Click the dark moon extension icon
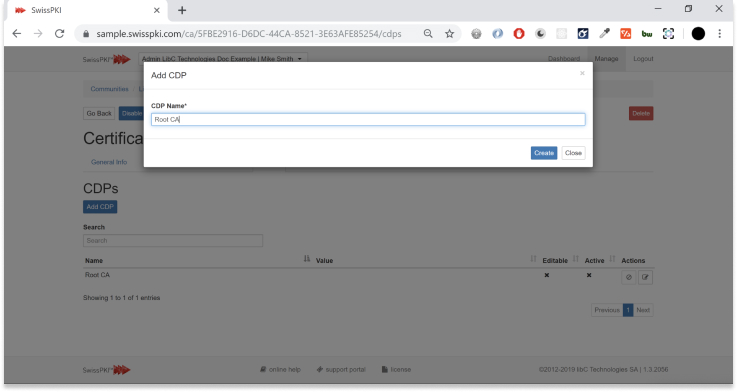This screenshot has height=392, width=737. click(541, 34)
